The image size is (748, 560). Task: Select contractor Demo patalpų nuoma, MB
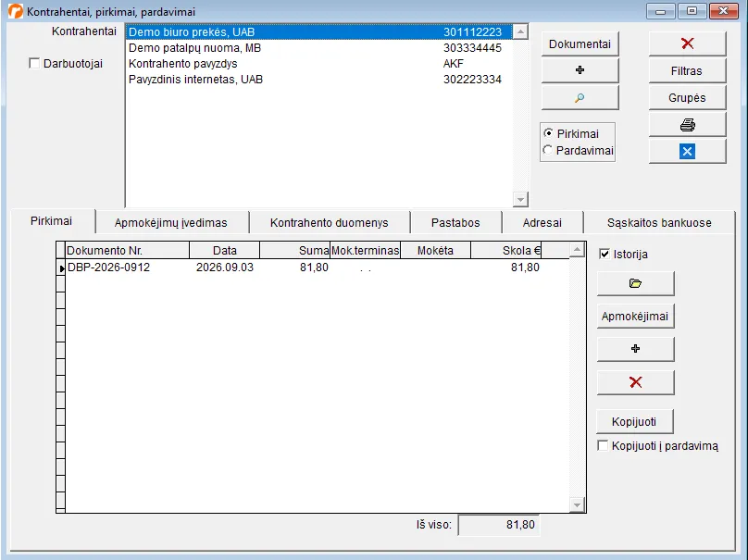click(x=318, y=48)
